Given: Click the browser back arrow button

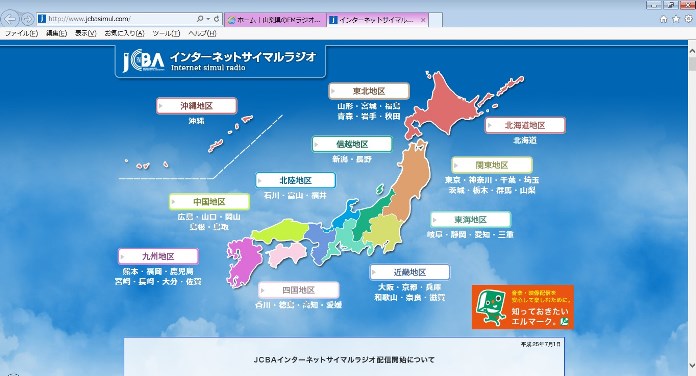Looking at the screenshot, I should [x=10, y=19].
